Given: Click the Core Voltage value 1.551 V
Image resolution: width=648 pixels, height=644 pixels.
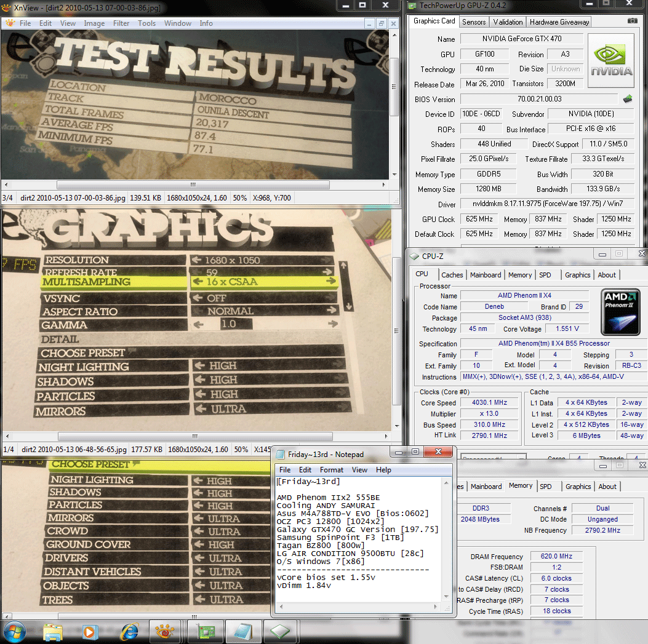Looking at the screenshot, I should tap(567, 328).
